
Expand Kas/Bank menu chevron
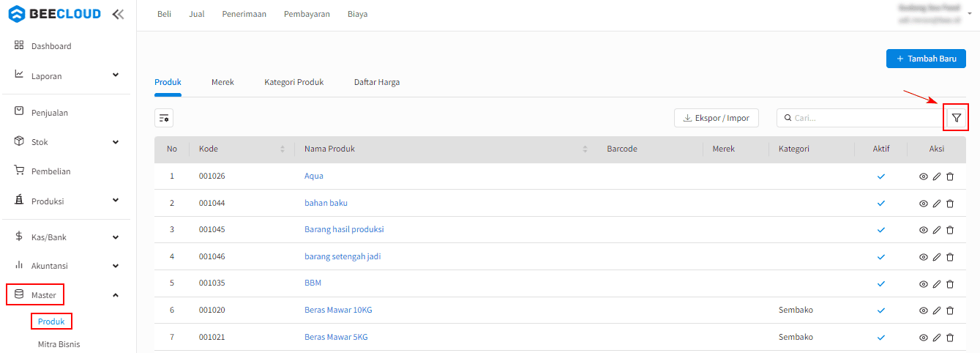point(116,237)
